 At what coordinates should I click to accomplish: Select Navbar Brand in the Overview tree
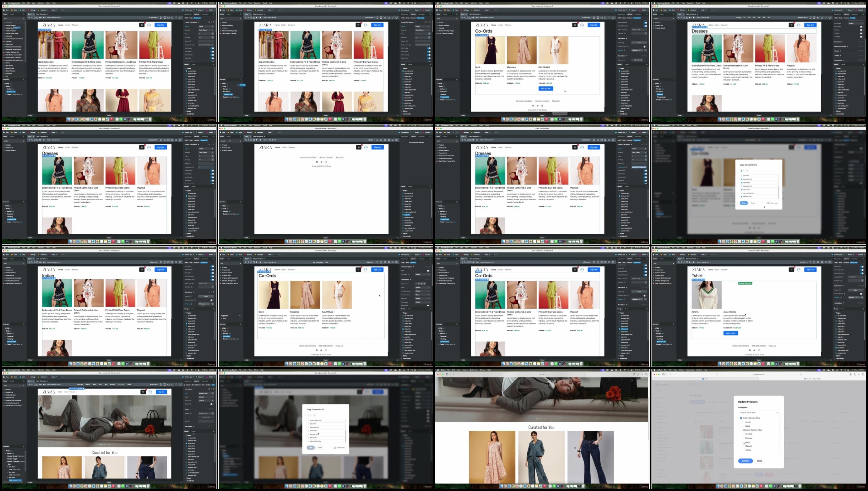[12, 456]
